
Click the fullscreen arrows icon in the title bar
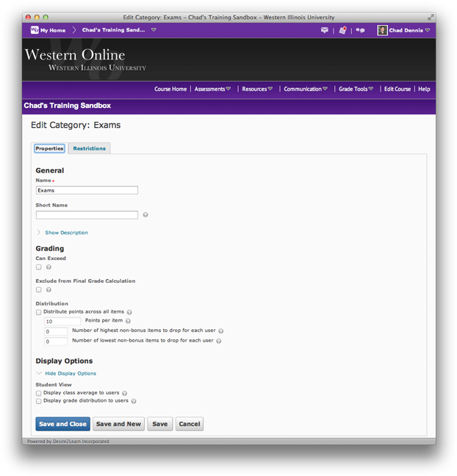tap(431, 18)
